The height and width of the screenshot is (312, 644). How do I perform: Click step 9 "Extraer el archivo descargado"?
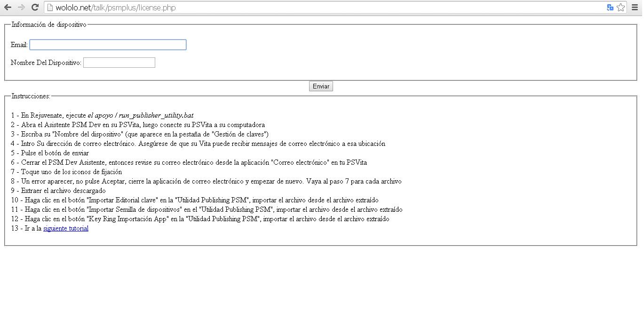click(58, 191)
